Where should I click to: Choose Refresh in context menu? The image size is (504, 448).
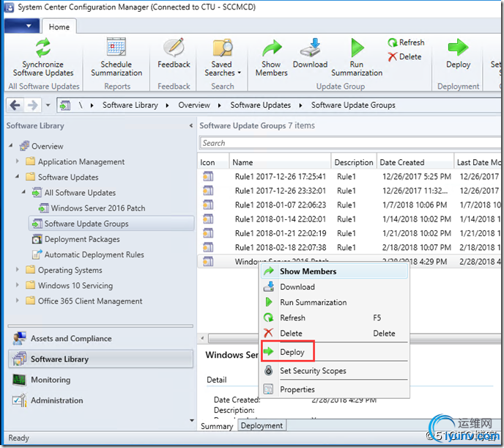tap(334, 317)
